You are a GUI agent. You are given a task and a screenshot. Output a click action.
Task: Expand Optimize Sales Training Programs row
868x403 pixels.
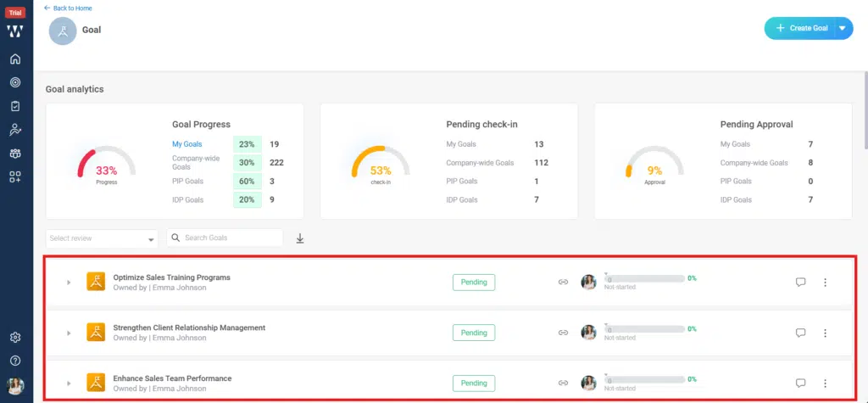click(x=69, y=283)
